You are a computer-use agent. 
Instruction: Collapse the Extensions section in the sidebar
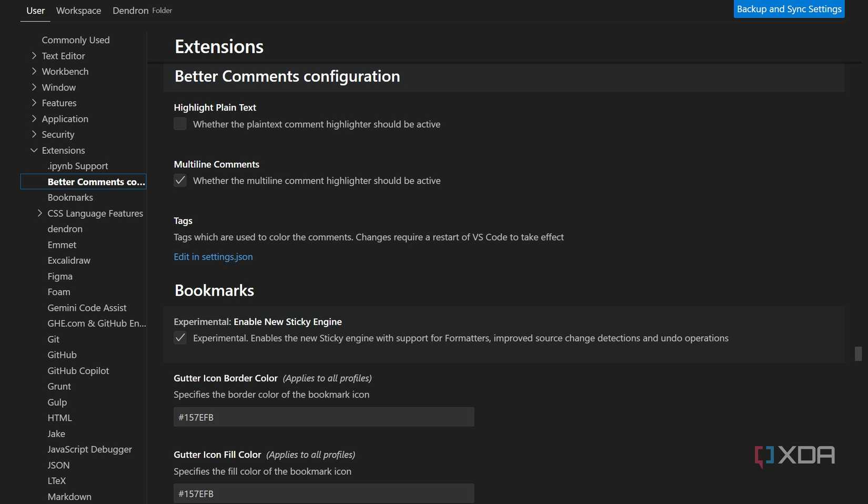(34, 150)
